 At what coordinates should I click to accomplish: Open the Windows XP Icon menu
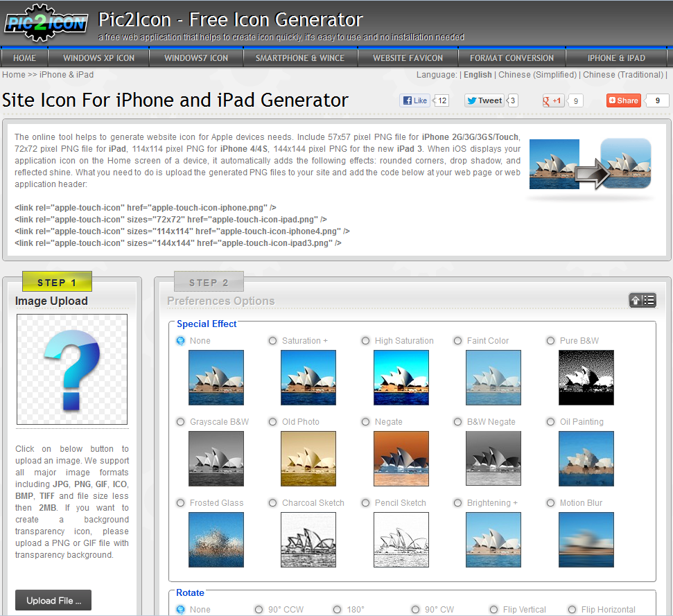pyautogui.click(x=98, y=58)
